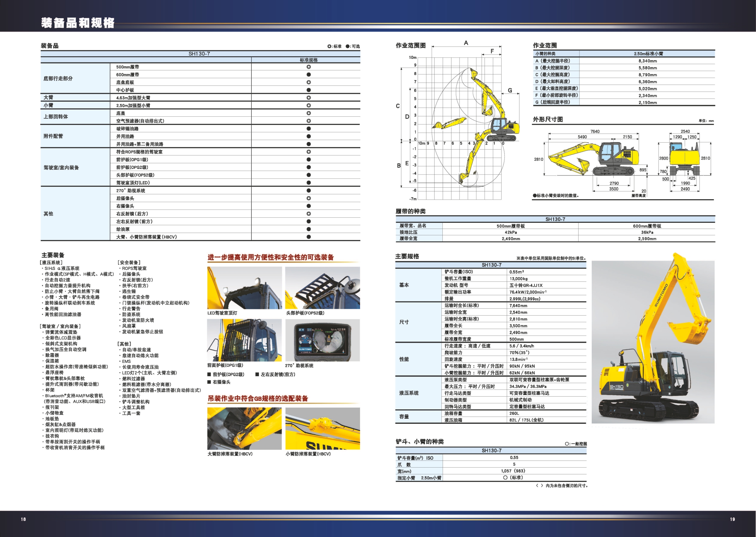Select 并用油路+第二备用油路 row label

coord(140,144)
